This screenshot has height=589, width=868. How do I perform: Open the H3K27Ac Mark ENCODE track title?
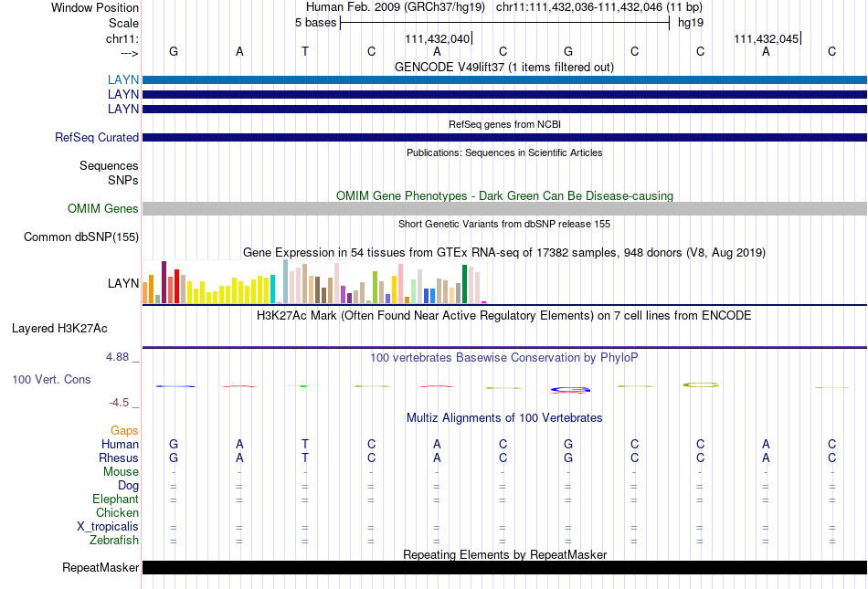(x=504, y=316)
